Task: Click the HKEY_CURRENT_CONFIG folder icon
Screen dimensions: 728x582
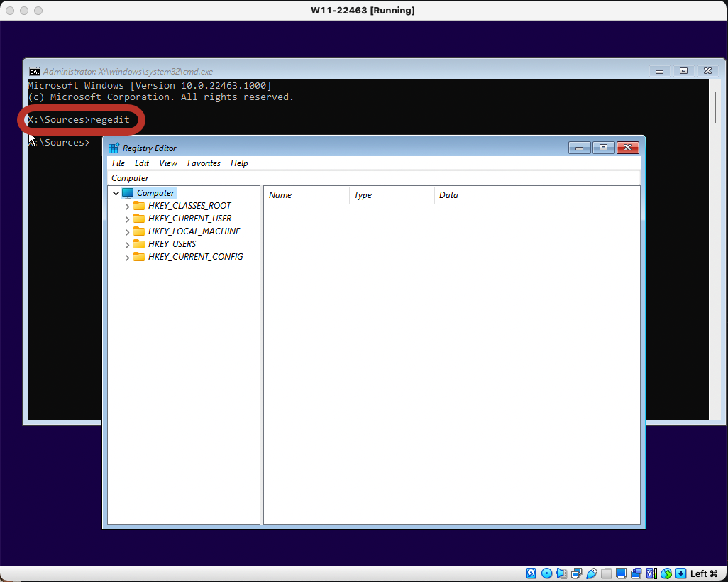Action: pos(139,256)
